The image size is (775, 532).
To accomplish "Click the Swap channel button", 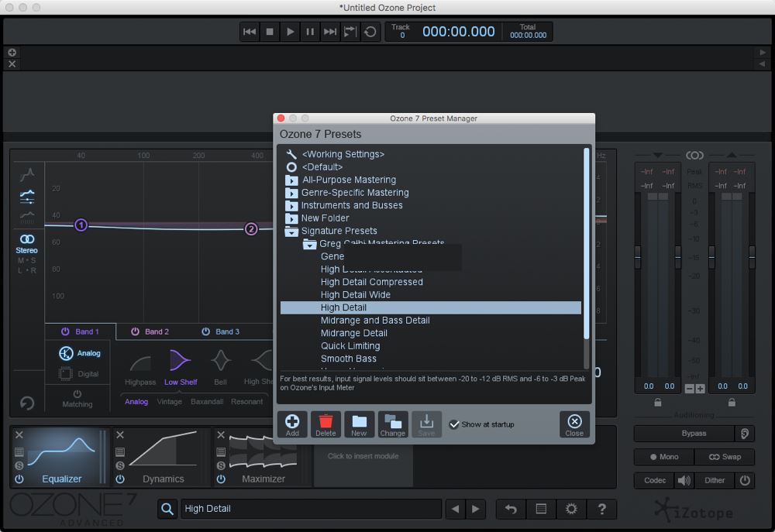I will tap(725, 457).
